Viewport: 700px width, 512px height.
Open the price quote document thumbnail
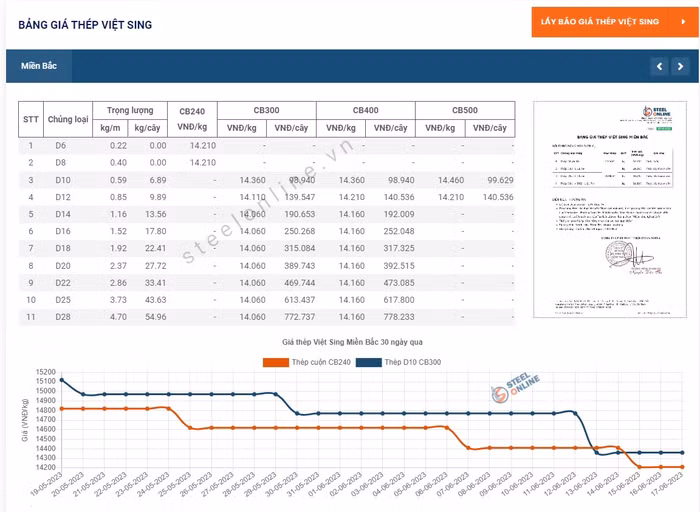coord(610,209)
